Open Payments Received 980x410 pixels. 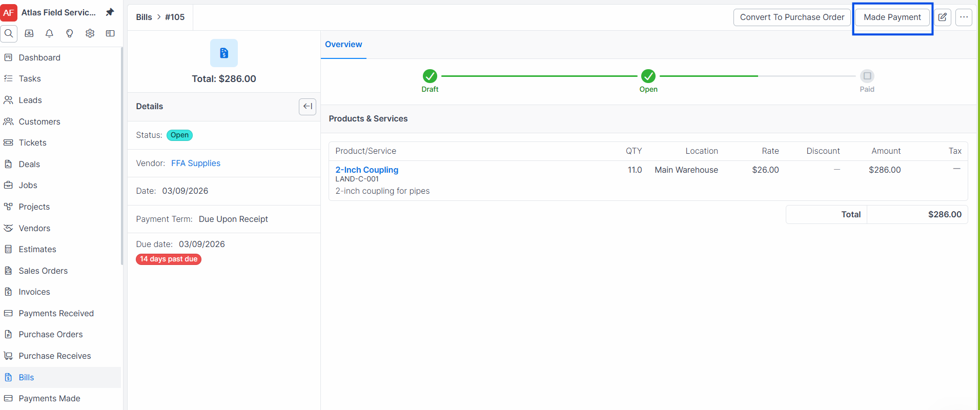coord(60,314)
